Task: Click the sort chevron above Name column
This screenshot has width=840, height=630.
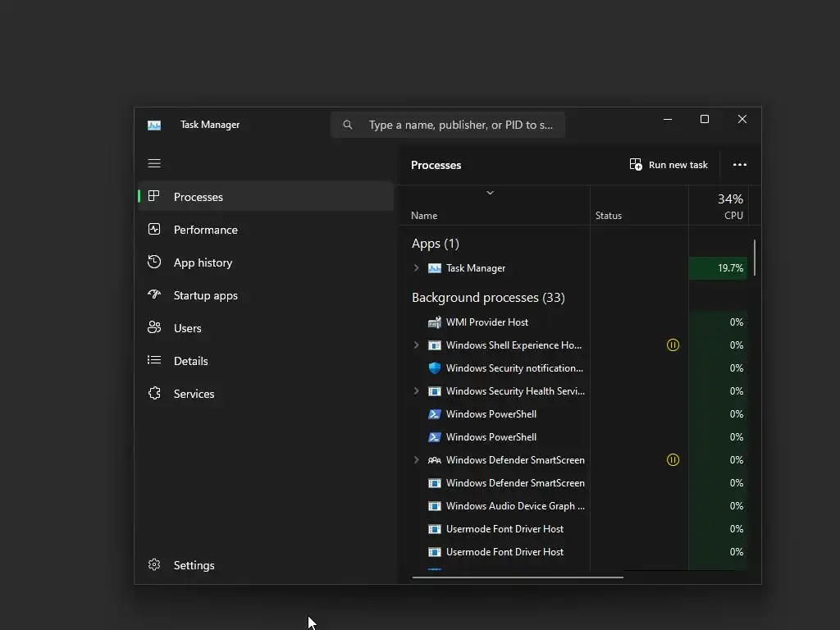Action: (x=490, y=193)
